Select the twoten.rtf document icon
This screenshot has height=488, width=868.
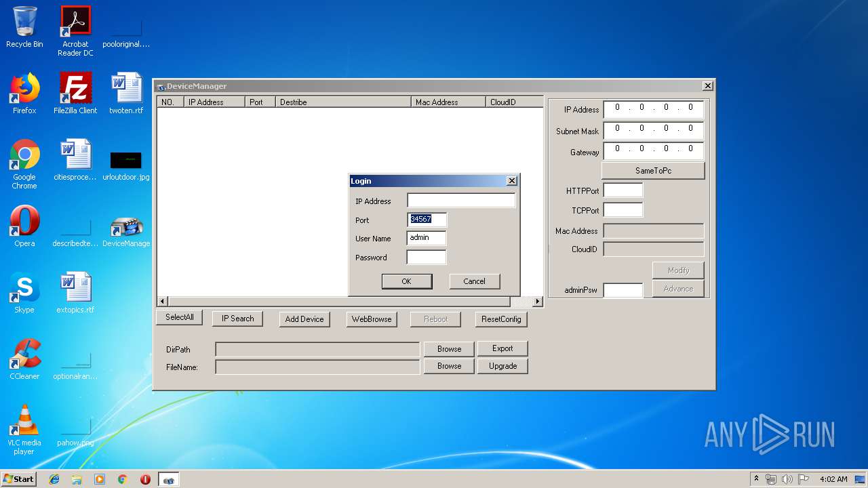click(126, 94)
